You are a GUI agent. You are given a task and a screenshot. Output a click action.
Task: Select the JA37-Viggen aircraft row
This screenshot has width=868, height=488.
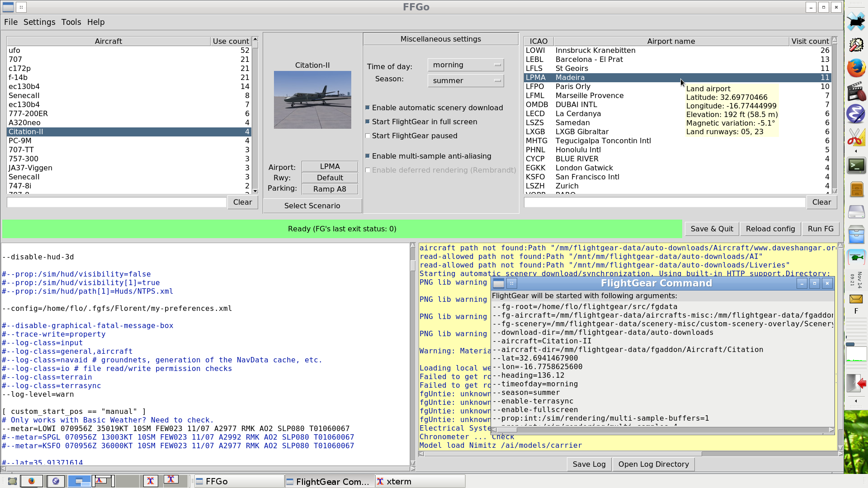129,168
